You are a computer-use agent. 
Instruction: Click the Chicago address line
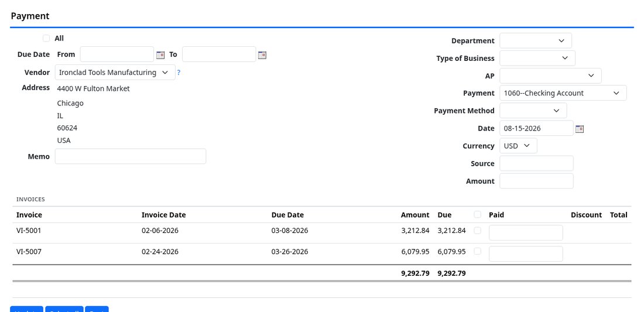click(70, 104)
